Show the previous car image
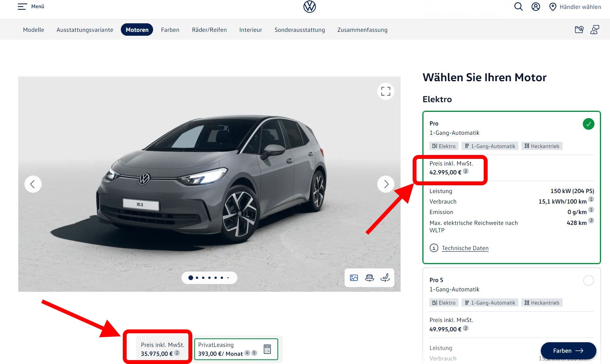Image resolution: width=610 pixels, height=364 pixels. point(33,184)
